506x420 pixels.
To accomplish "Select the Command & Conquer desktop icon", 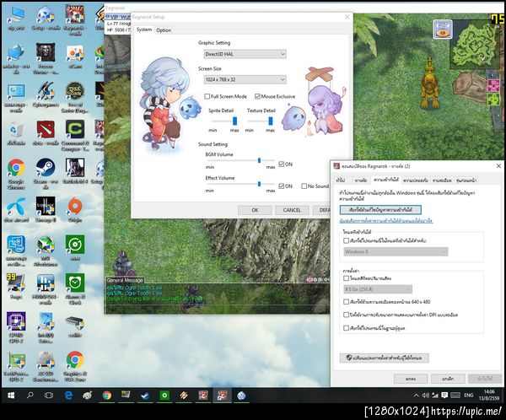I will click(x=75, y=136).
